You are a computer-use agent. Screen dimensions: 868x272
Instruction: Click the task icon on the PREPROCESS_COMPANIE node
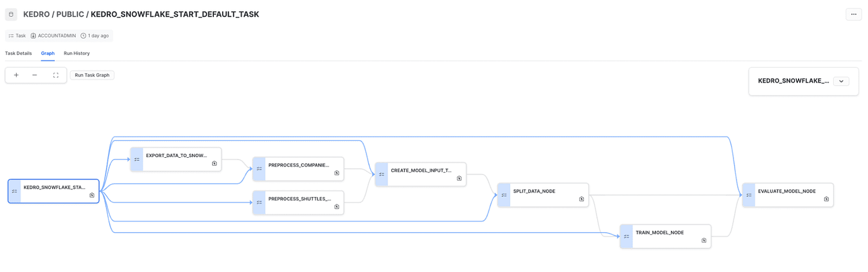259,169
